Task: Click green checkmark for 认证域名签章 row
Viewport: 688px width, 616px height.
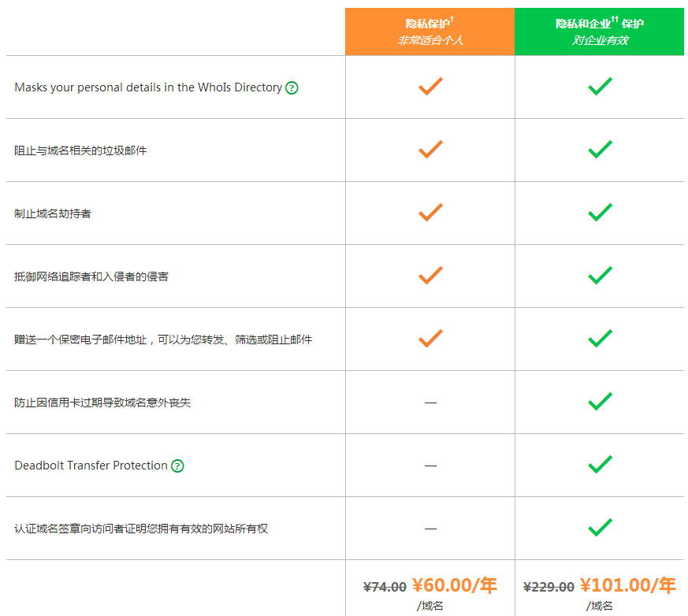Action: point(600,528)
